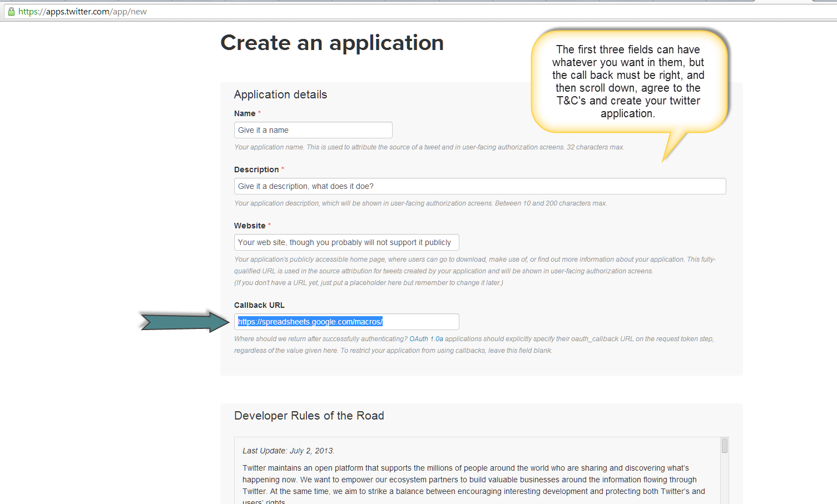Click the 'Twitter maintains an open platform' paragraph
The width and height of the screenshot is (837, 504).
(x=474, y=485)
